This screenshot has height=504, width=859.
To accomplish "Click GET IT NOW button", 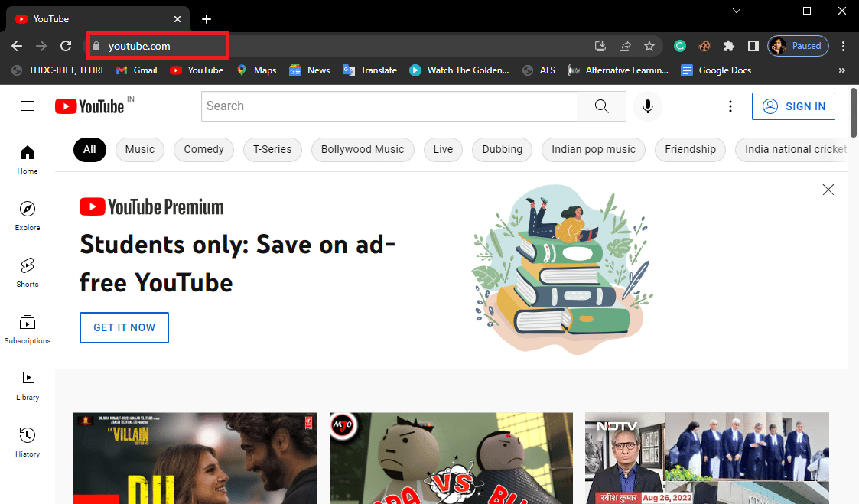I will [125, 327].
